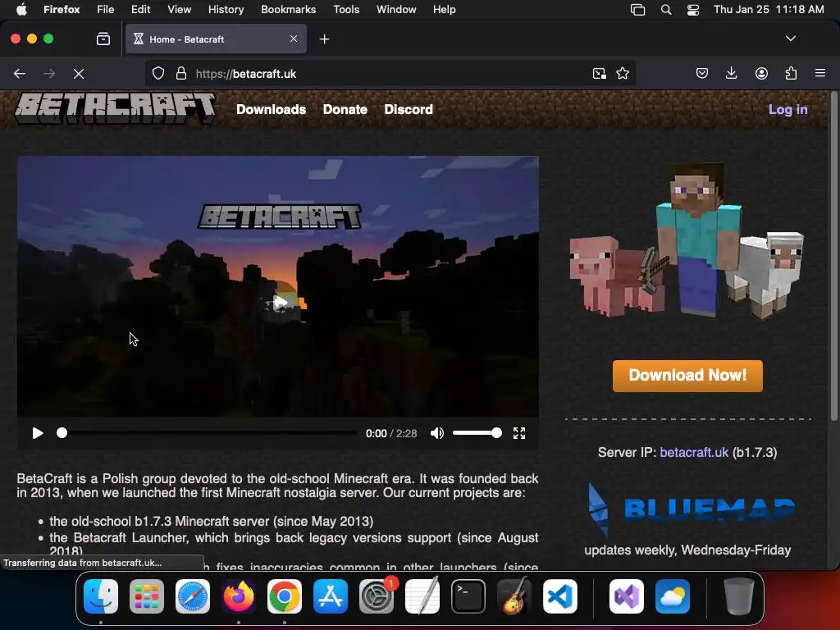Stop loading the page
The height and width of the screenshot is (630, 840).
79,73
